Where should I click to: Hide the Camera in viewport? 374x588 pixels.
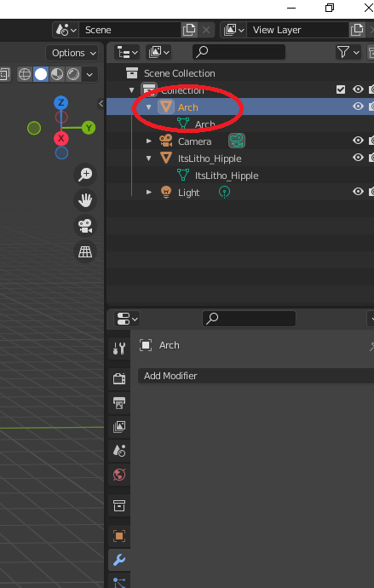tap(358, 141)
